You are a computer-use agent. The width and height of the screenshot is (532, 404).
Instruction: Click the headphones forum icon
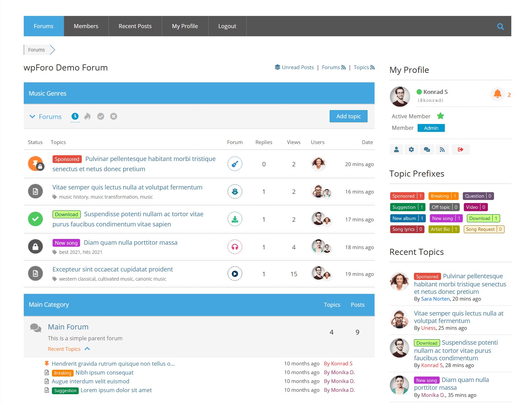tap(235, 247)
